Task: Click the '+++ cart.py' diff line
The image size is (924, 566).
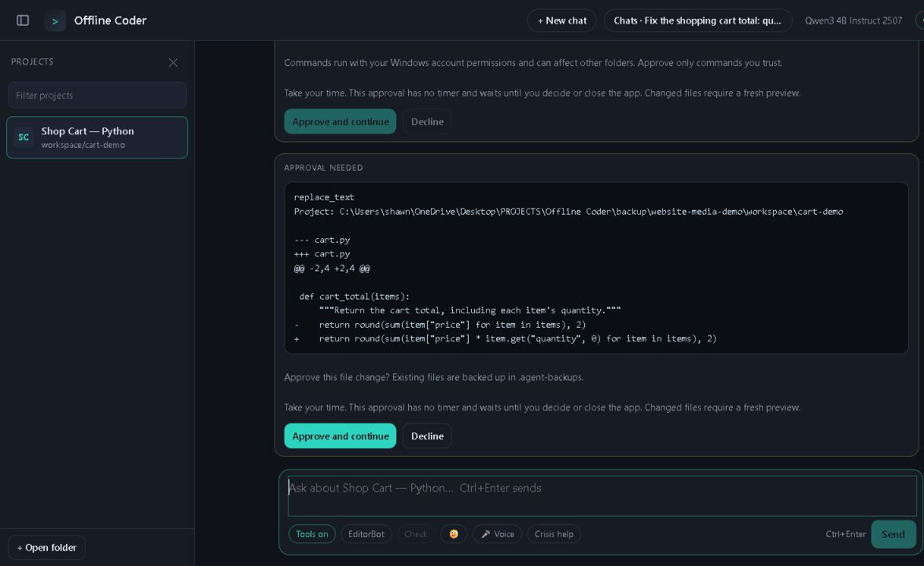Action: coord(322,254)
